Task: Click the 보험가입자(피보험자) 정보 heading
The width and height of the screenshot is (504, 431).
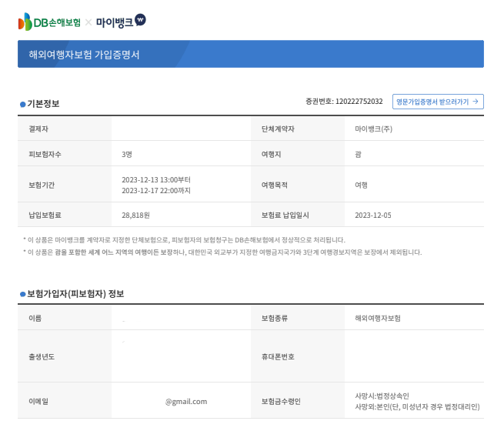Action: 75,294
